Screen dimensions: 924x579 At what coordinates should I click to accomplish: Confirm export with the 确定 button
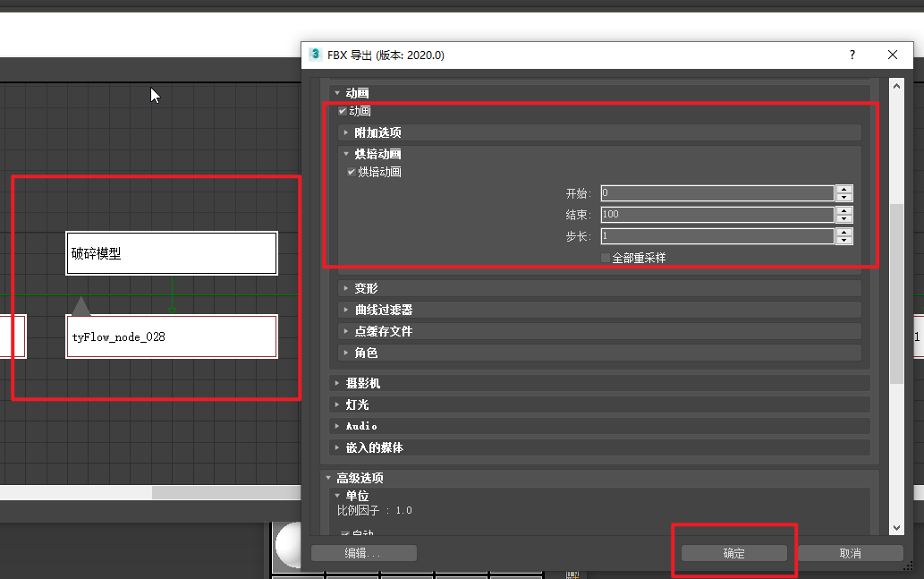pyautogui.click(x=734, y=553)
